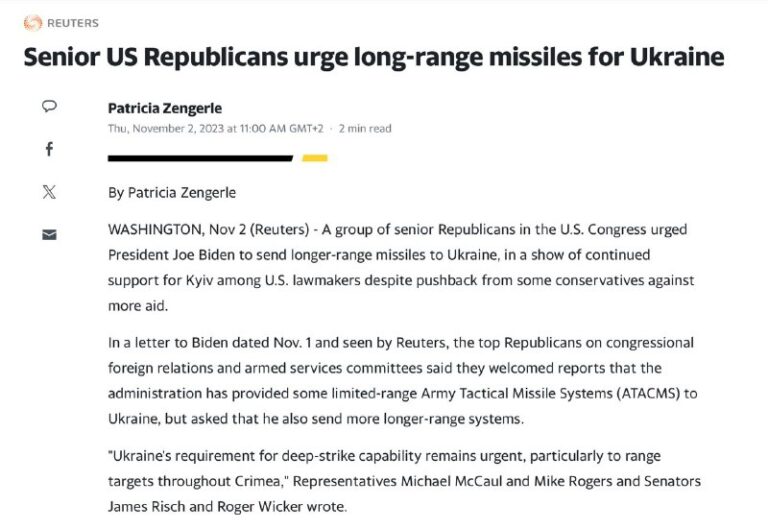The image size is (768, 529).
Task: Open comments via speech bubble icon
Action: 49,106
